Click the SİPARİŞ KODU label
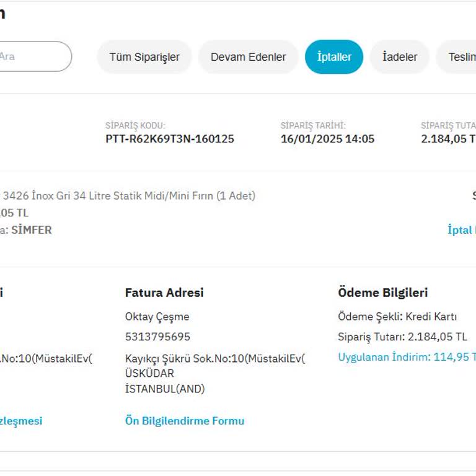 point(135,125)
